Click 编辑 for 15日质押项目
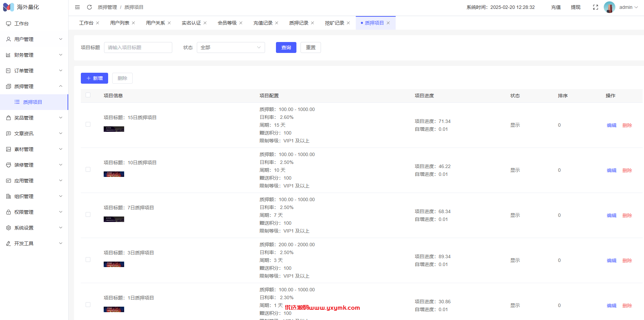This screenshot has height=320, width=644. point(612,125)
